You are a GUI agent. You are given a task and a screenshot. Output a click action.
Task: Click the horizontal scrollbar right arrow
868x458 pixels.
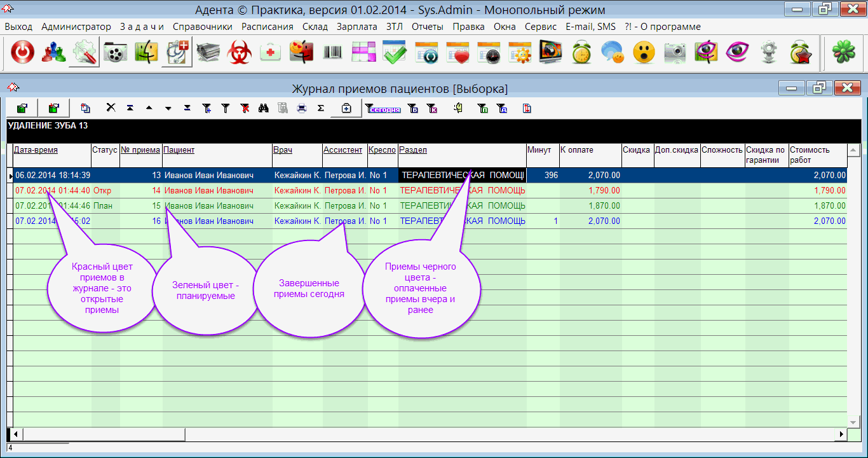point(841,434)
